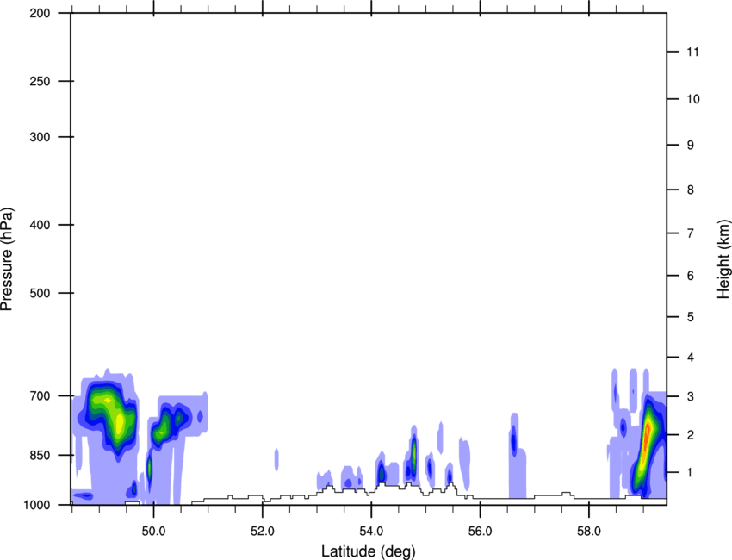Click the "Pressure (hPa)" axis title
Screen dimensions: 732x560
pos(7,259)
